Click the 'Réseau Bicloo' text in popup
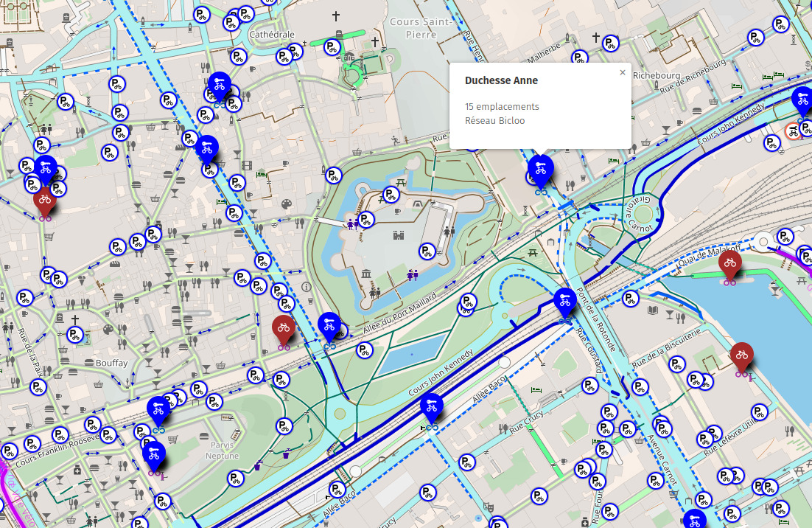The image size is (812, 528). tap(494, 120)
